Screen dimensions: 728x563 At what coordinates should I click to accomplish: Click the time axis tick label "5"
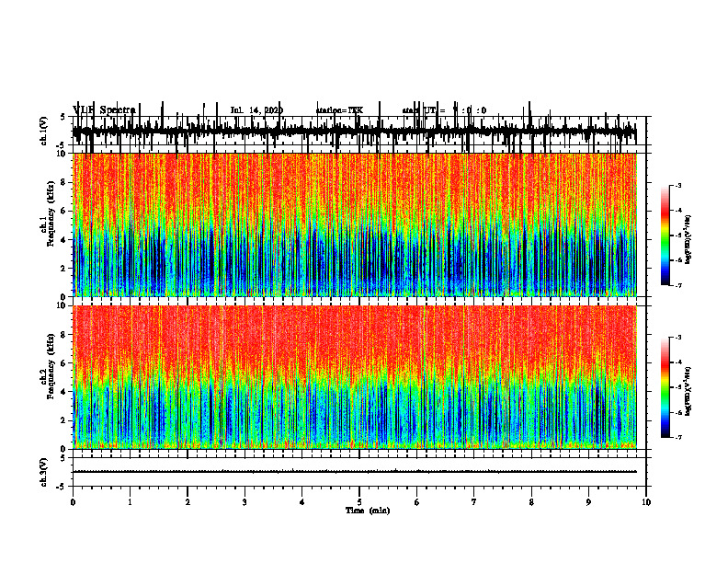click(359, 502)
